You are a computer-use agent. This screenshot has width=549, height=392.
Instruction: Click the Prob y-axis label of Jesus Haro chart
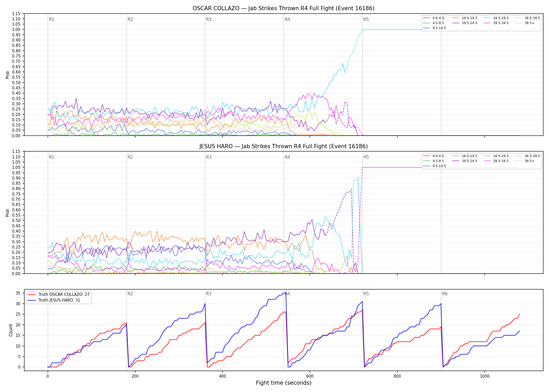[8, 213]
